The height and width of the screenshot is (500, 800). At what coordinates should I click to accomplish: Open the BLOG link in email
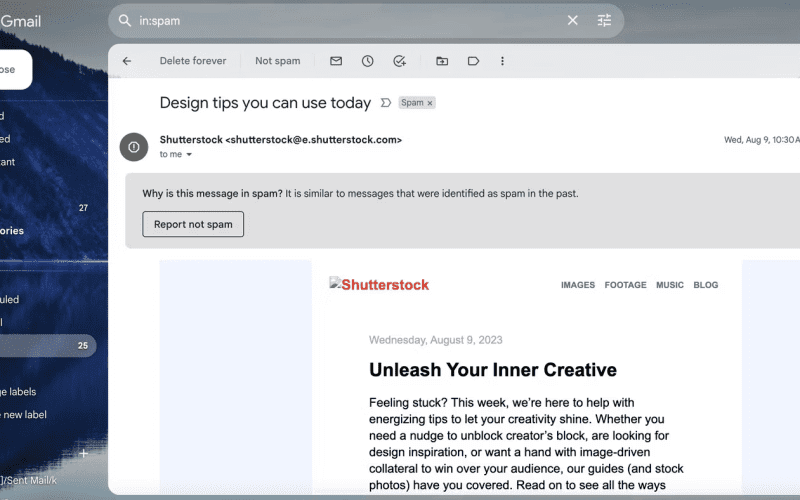point(706,285)
